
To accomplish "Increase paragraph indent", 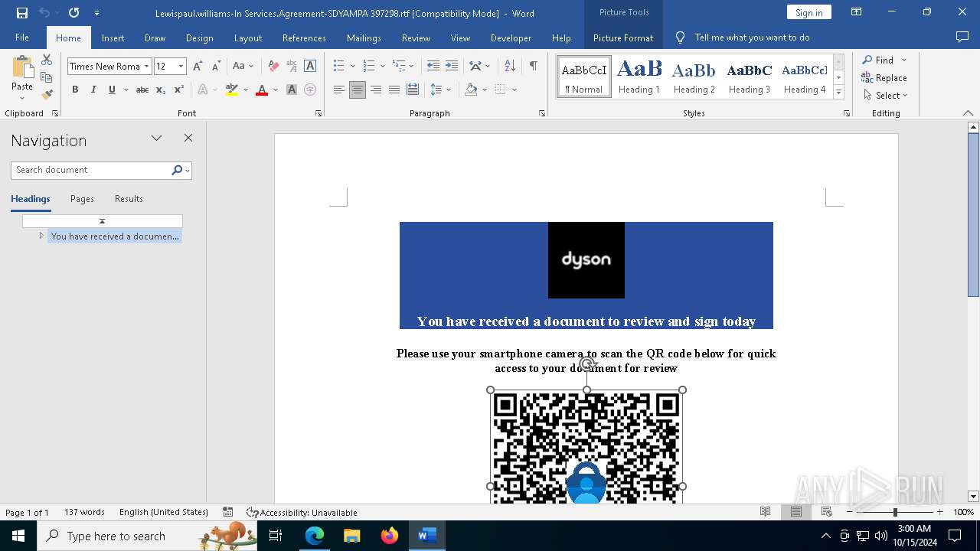I will 452,66.
